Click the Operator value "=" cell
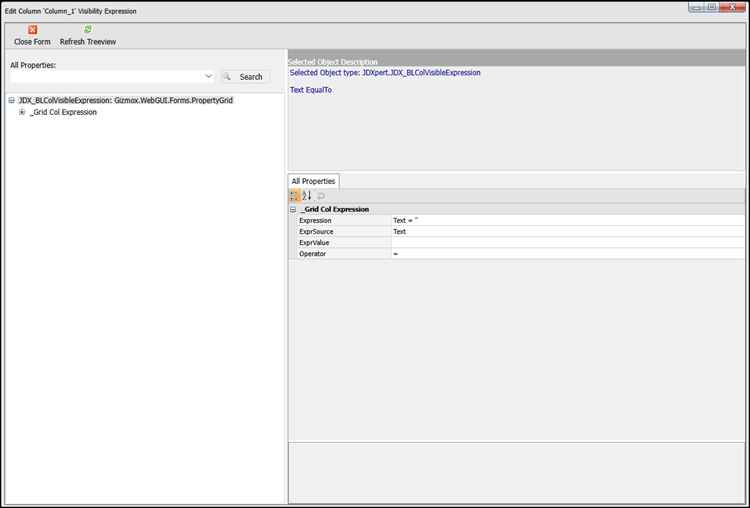The width and height of the screenshot is (750, 508). pyautogui.click(x=568, y=254)
